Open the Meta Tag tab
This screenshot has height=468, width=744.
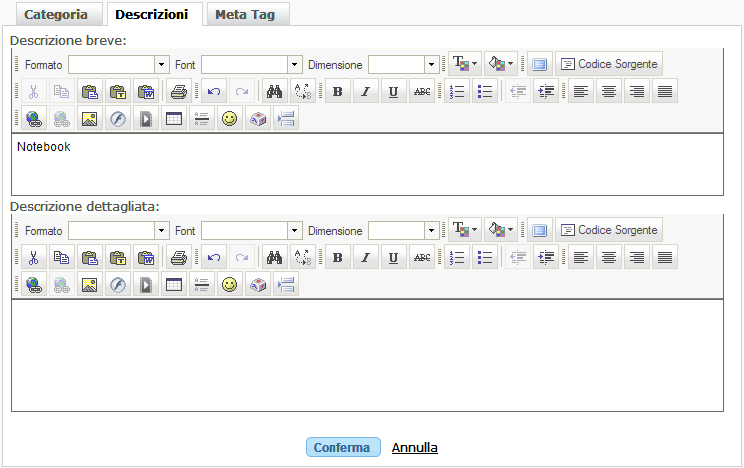click(247, 15)
